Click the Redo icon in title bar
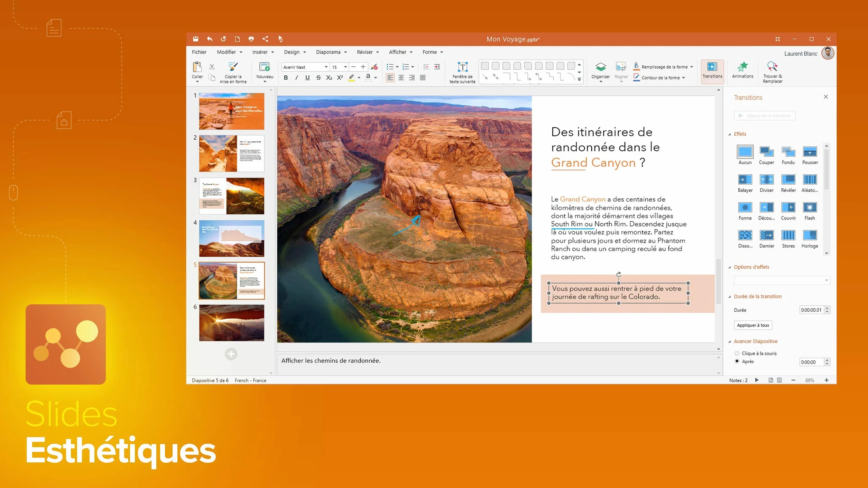The width and height of the screenshot is (868, 488). [223, 39]
